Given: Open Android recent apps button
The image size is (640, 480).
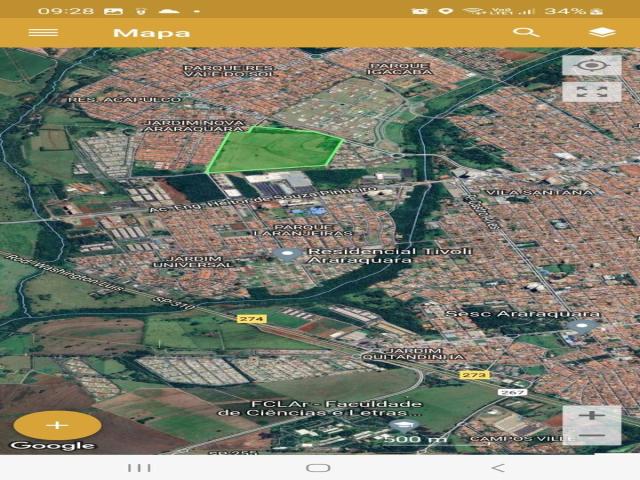Looking at the screenshot, I should [x=139, y=468].
